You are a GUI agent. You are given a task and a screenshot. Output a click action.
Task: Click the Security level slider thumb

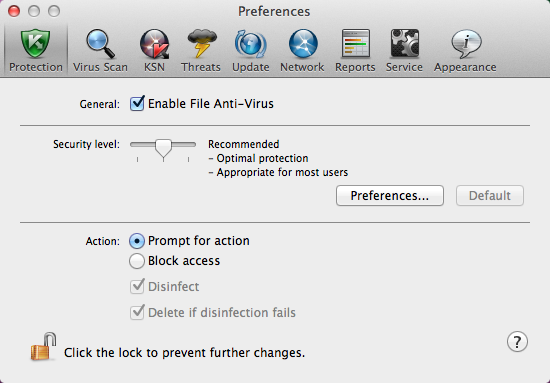[163, 148]
